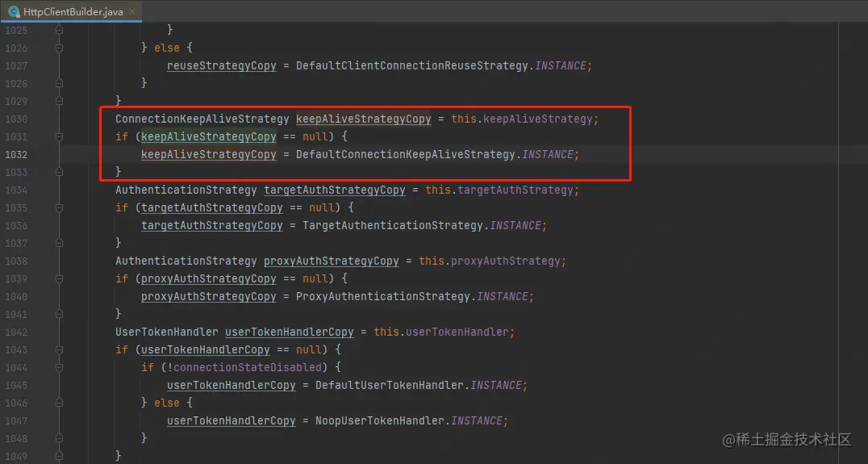Click else keyword on line 1046

point(167,402)
